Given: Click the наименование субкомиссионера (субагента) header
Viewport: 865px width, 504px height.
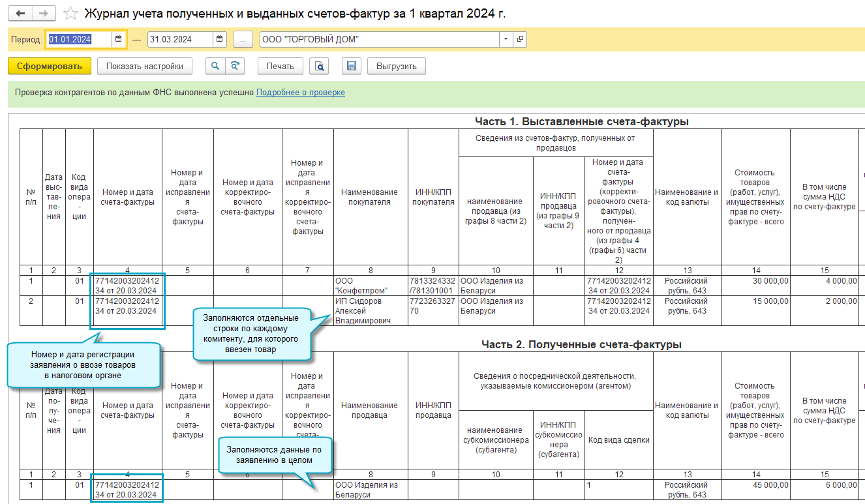Looking at the screenshot, I should [496, 439].
